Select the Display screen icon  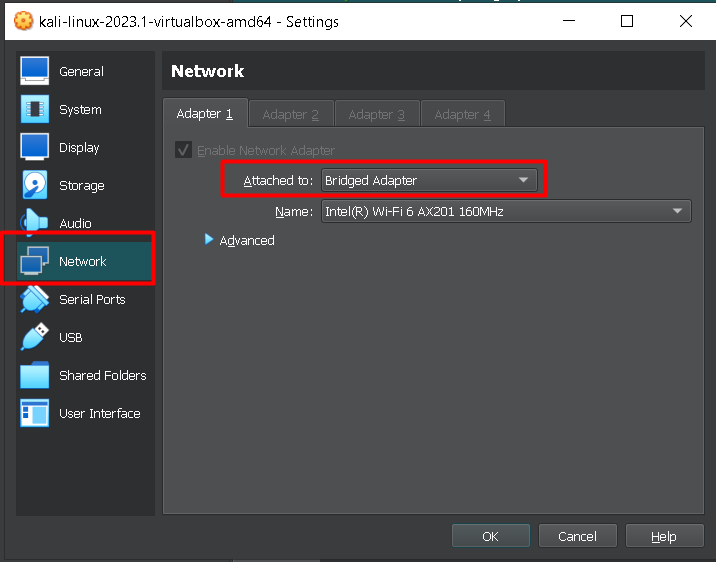35,147
